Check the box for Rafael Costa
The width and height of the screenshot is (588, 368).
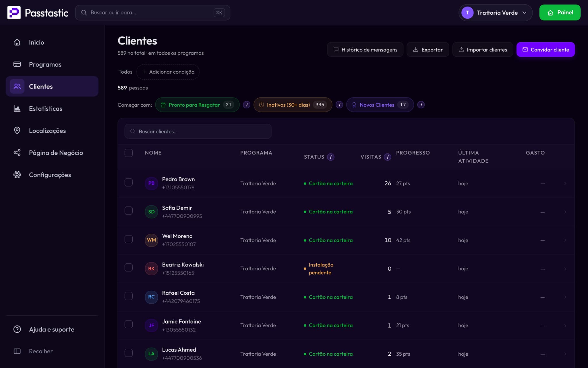point(129,296)
